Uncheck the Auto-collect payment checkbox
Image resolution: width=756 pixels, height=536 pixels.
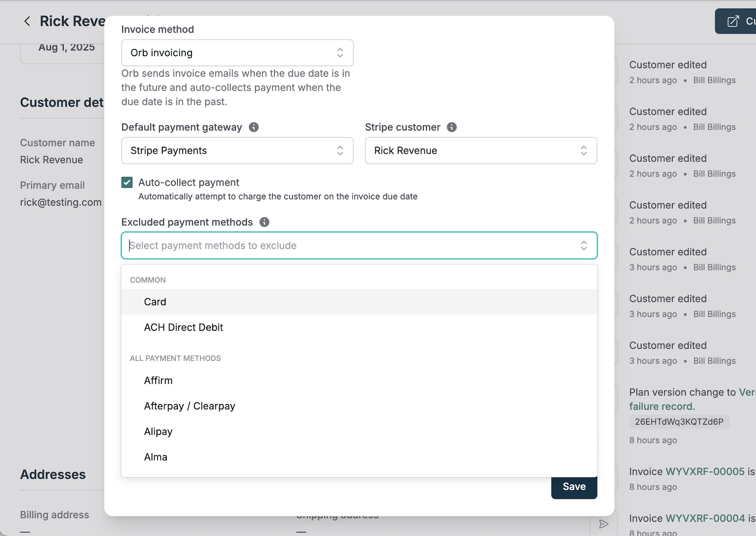pyautogui.click(x=127, y=182)
